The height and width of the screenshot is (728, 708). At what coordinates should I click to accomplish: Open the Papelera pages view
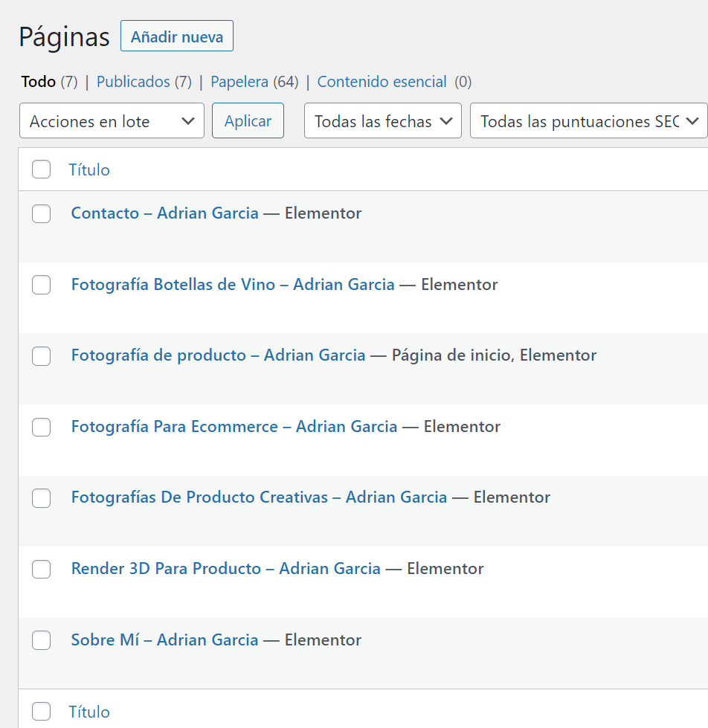click(x=239, y=82)
